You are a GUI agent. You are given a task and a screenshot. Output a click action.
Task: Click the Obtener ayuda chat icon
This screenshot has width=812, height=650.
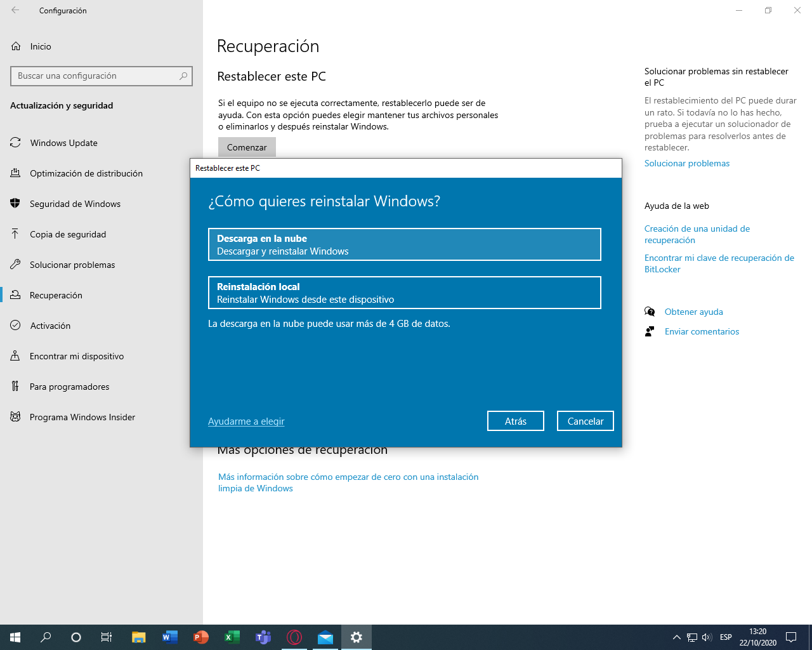pyautogui.click(x=650, y=312)
